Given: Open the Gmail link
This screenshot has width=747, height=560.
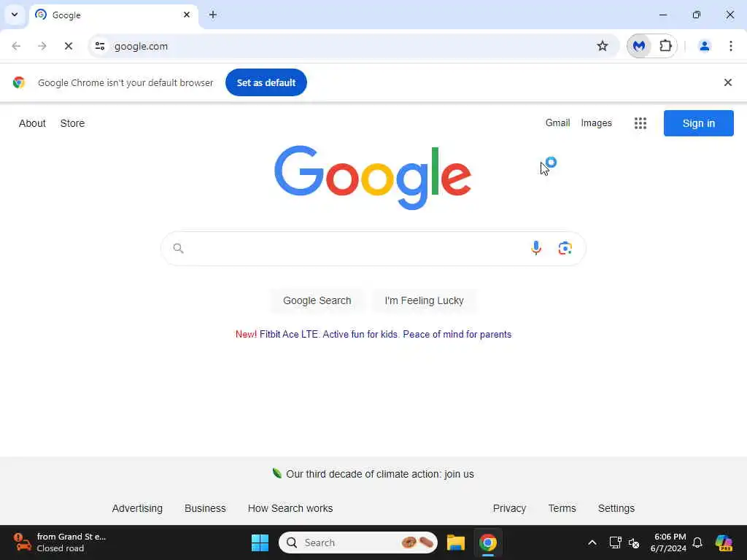Looking at the screenshot, I should pos(557,122).
